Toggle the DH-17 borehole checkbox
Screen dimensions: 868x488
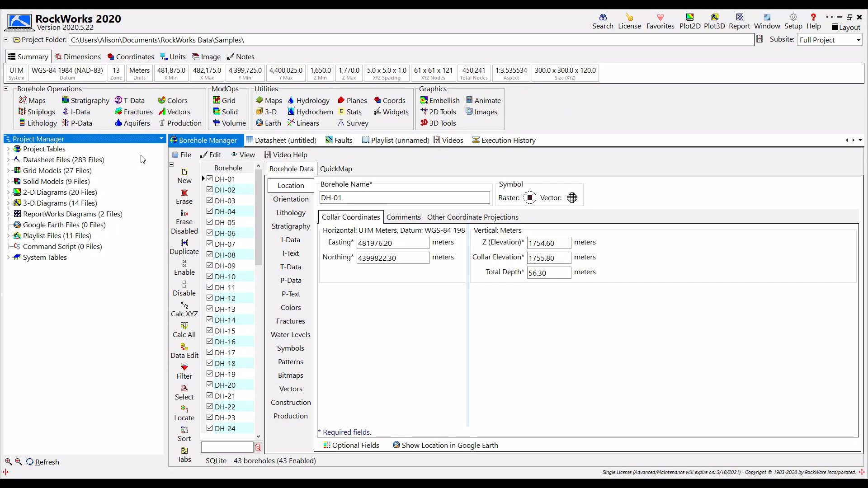(210, 352)
